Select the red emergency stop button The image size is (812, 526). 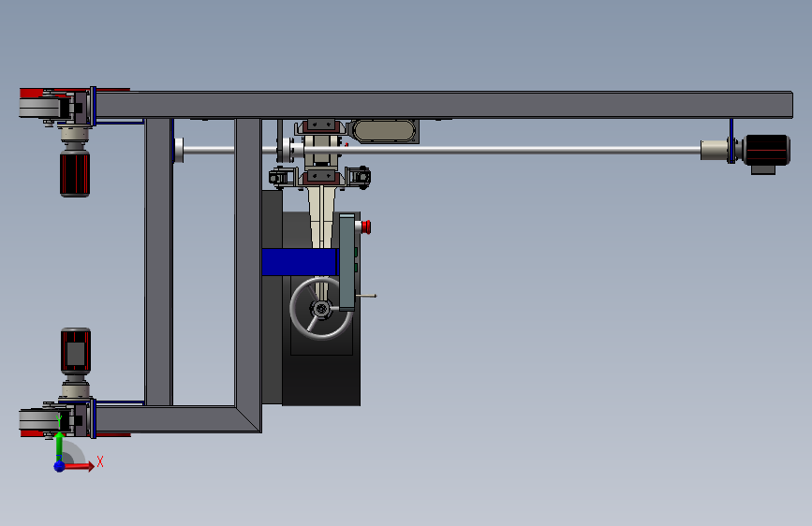[365, 226]
